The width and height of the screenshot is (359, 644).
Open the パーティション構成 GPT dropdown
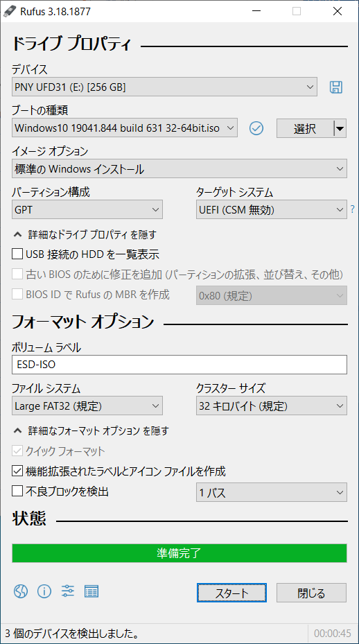click(x=87, y=210)
